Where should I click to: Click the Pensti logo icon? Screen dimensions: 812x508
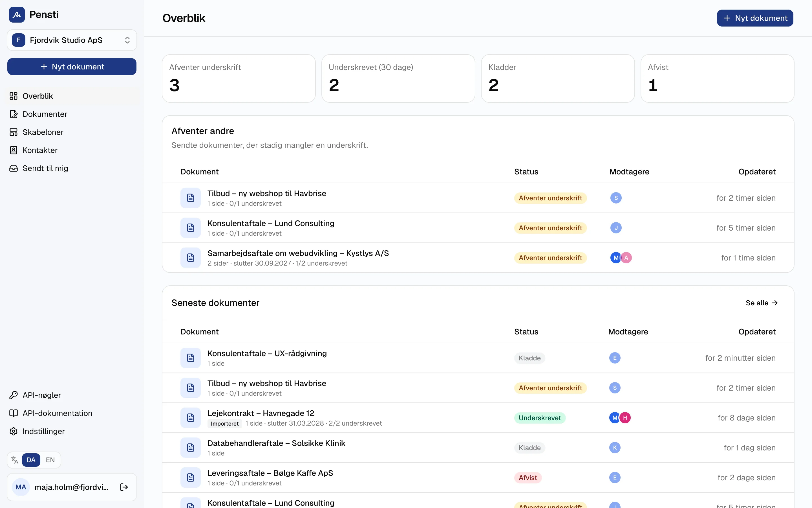coord(17,14)
